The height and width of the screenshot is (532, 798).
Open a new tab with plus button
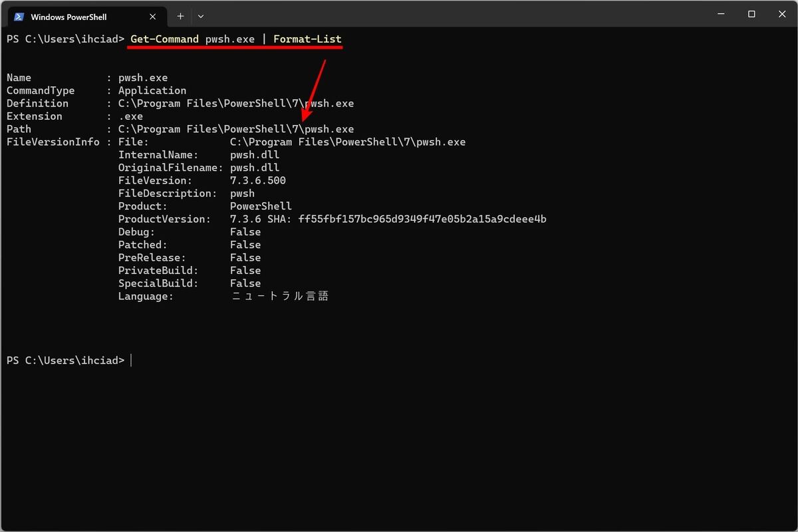[x=180, y=16]
